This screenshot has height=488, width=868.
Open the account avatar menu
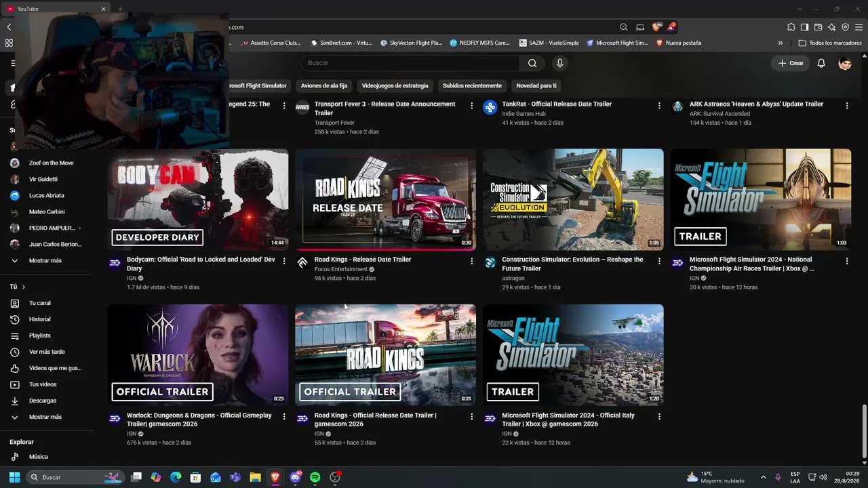[845, 63]
